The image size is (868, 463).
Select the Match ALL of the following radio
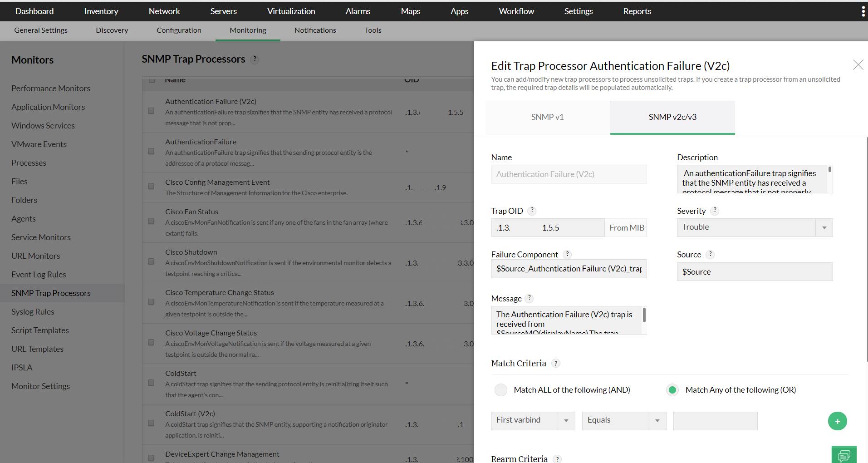coord(500,389)
